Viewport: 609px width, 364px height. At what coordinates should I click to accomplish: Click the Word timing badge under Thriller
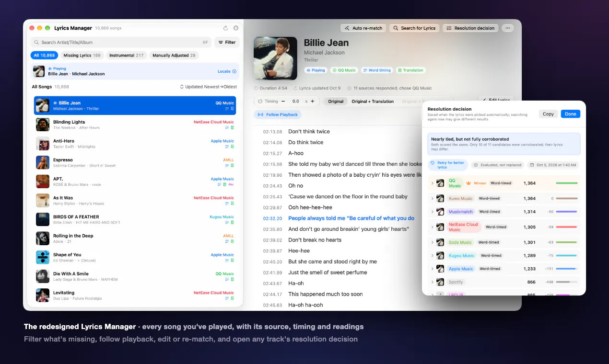click(x=376, y=70)
